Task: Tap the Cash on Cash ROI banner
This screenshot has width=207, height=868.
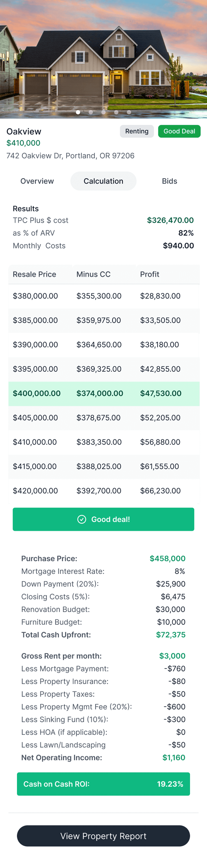Action: 103,784
